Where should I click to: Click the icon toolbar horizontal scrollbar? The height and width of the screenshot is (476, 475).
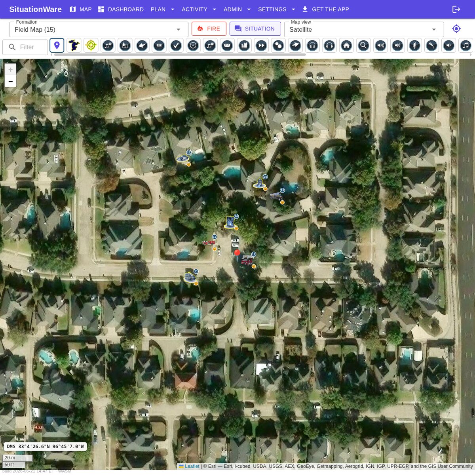[x=180, y=55]
